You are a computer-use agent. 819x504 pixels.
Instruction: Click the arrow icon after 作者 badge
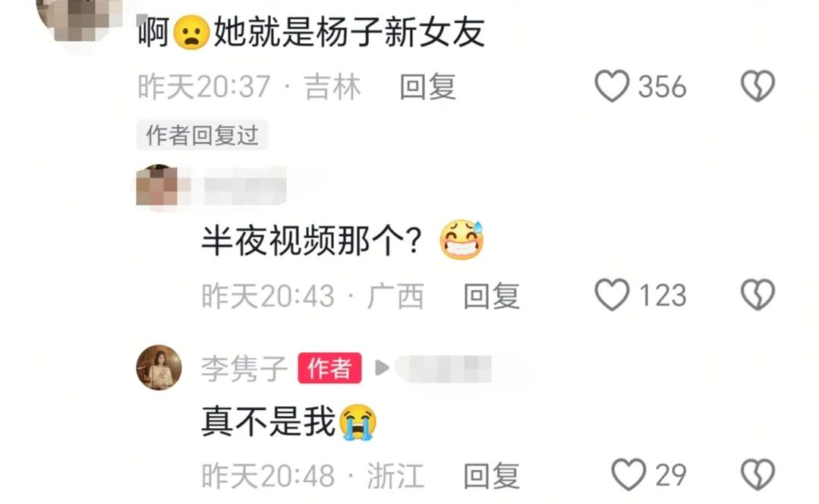click(x=383, y=367)
